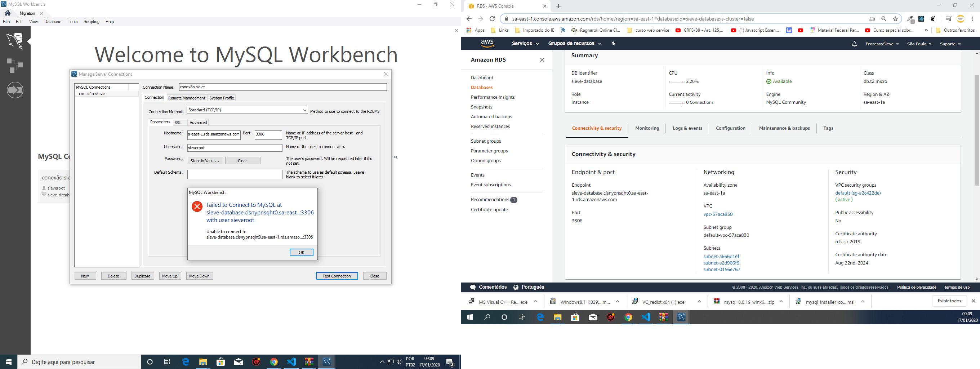The height and width of the screenshot is (369, 980).
Task: Click the Default Schema input field
Action: 235,174
